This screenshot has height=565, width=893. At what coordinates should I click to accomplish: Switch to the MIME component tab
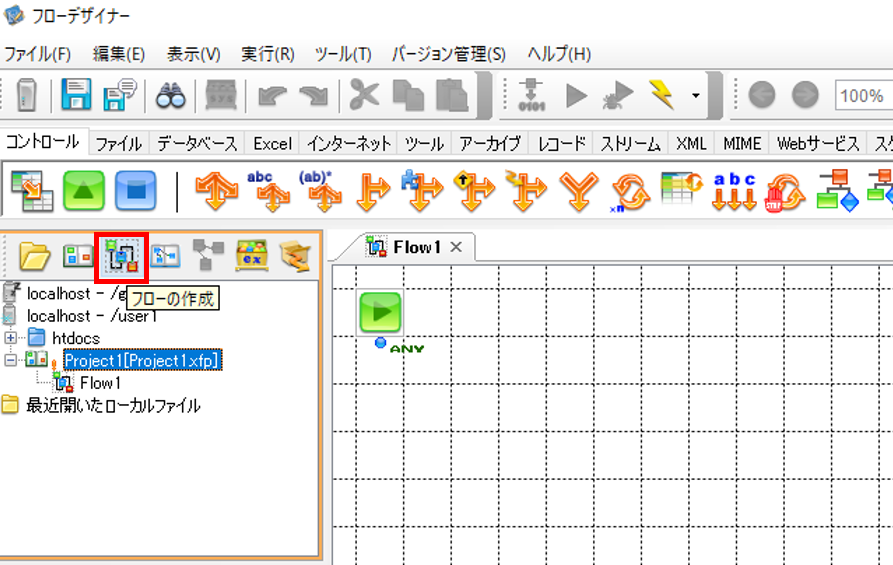click(742, 144)
